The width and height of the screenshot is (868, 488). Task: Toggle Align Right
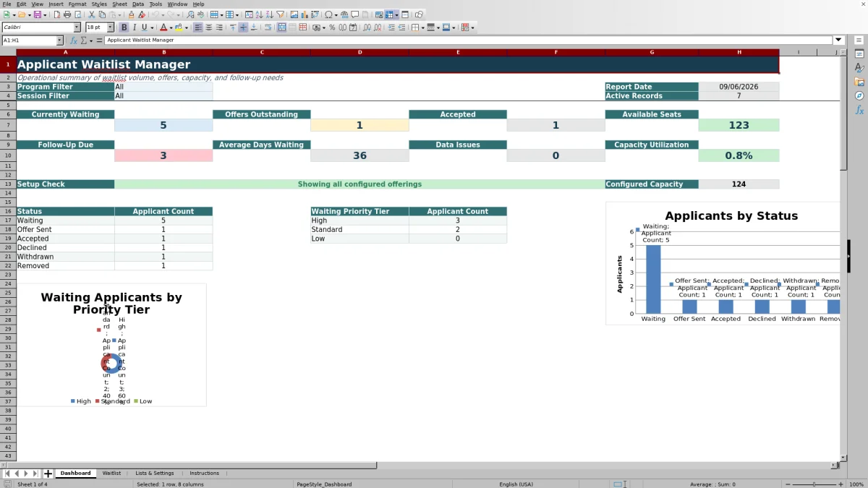pyautogui.click(x=218, y=27)
